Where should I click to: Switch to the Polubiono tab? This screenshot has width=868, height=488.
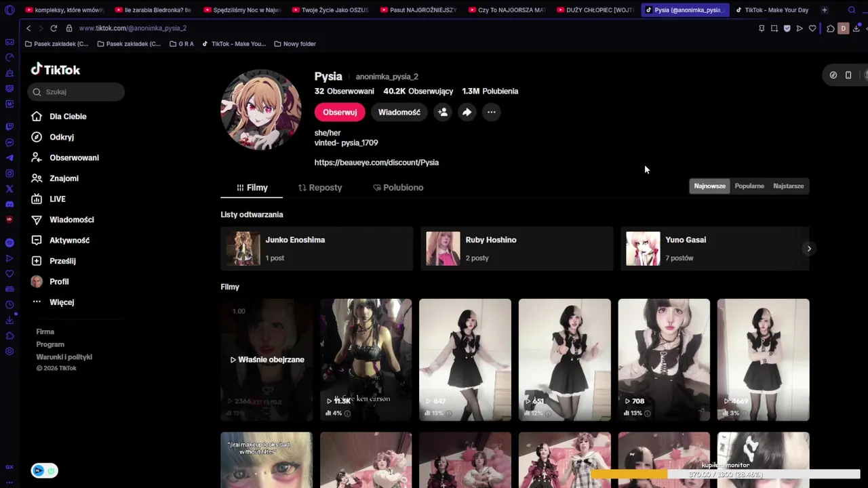(398, 188)
